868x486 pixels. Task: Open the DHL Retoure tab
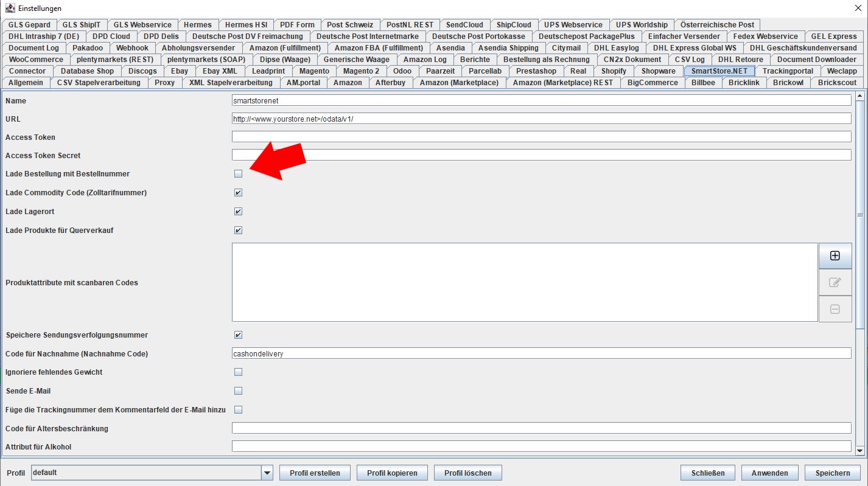point(740,60)
